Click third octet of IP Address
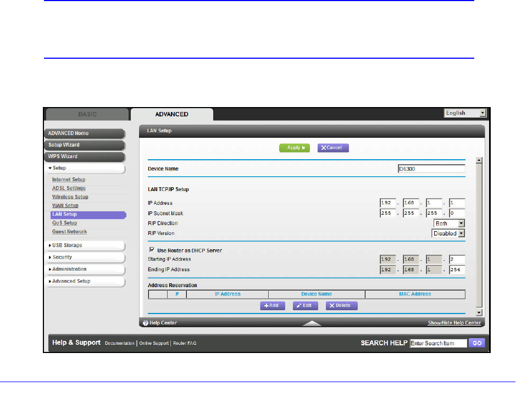Image resolution: width=516 pixels, height=420 pixels. 434,203
